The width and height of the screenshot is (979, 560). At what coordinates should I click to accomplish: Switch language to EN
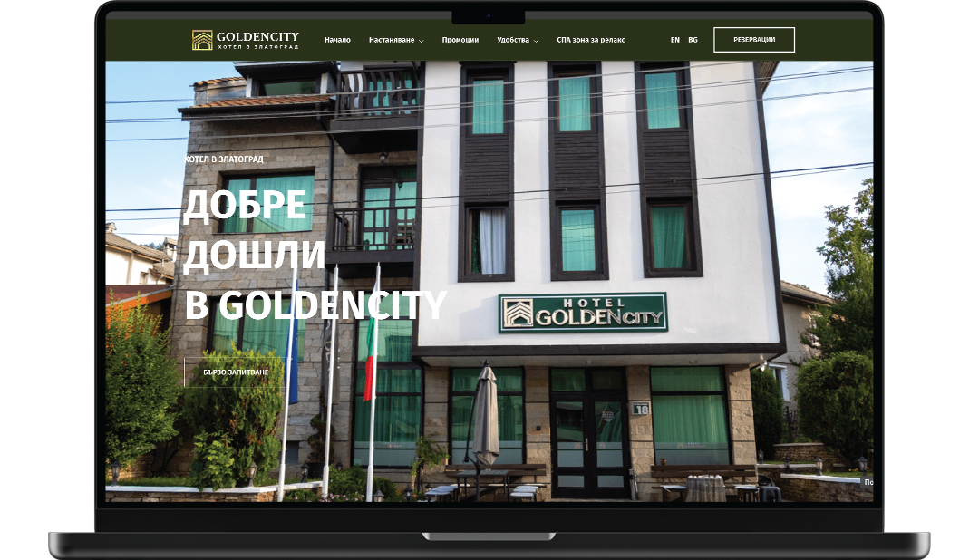pos(675,40)
